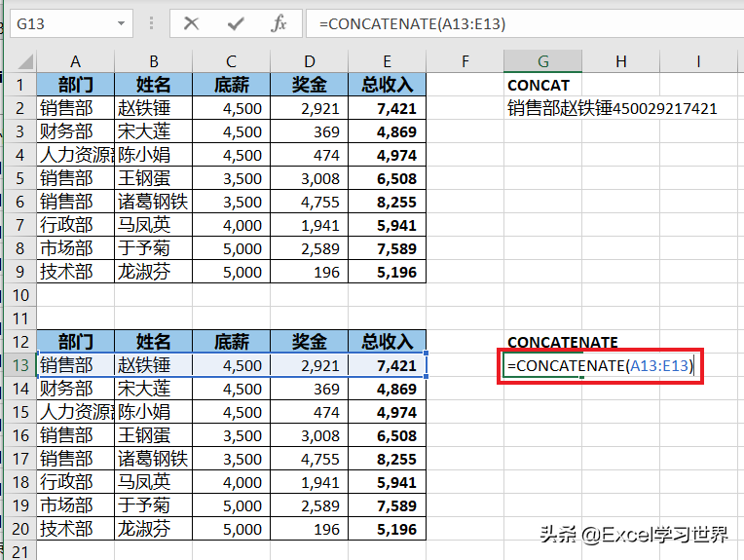Viewport: 744px width, 560px height.
Task: Click cell B13 赵铁锤
Action: tap(153, 365)
